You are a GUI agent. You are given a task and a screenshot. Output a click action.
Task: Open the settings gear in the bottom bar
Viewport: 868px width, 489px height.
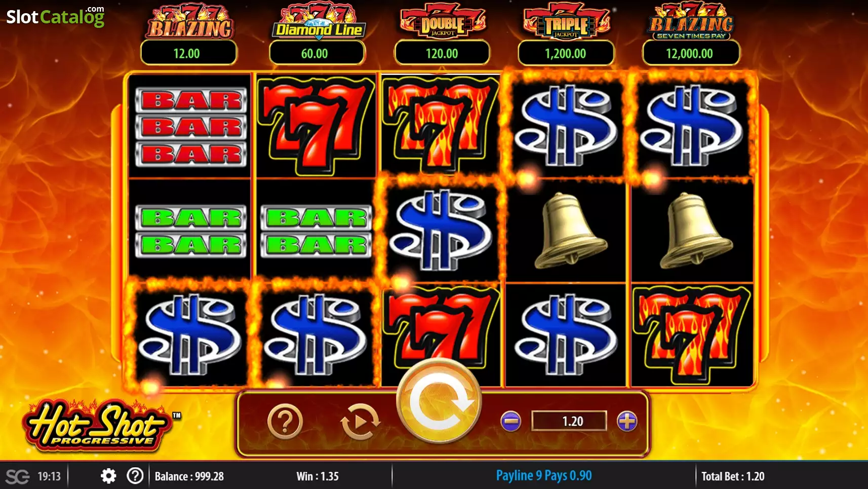pyautogui.click(x=108, y=476)
